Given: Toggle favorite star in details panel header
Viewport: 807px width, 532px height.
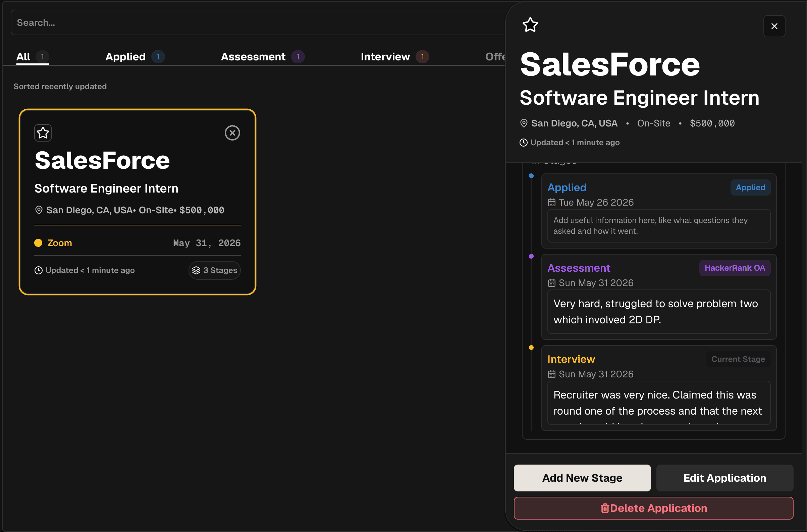Looking at the screenshot, I should [x=530, y=25].
